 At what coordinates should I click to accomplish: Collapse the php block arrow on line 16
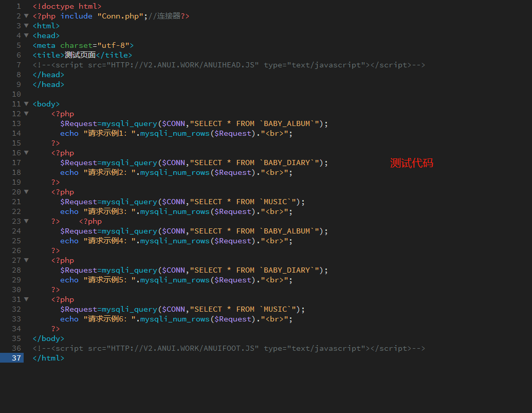click(26, 153)
